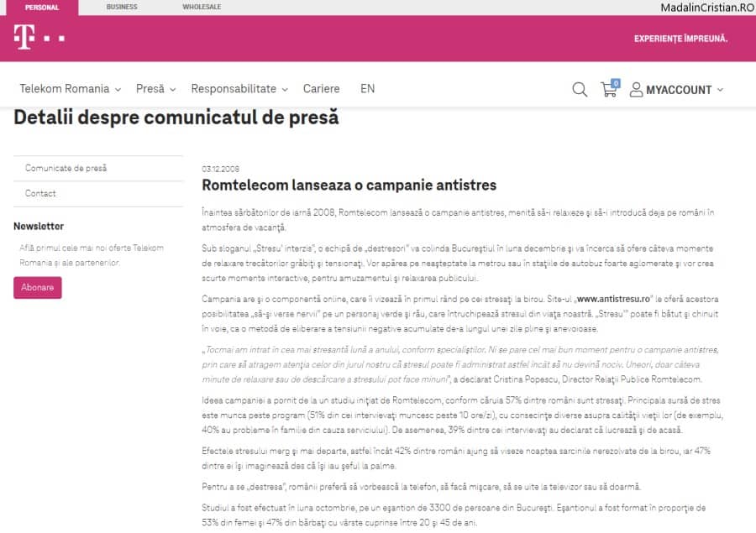Viewport: 756px width, 533px height.
Task: Open the search magnifier icon
Action: [580, 90]
